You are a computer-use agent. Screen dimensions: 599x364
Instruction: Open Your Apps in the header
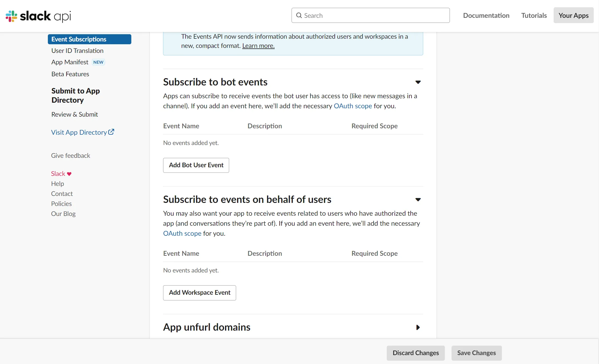[x=574, y=15]
